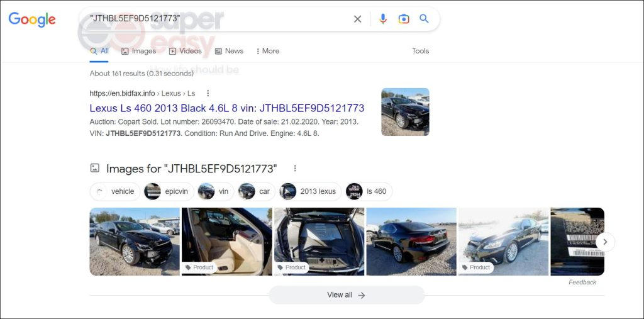
Task: Click into the VIN search input field
Action: [x=218, y=18]
